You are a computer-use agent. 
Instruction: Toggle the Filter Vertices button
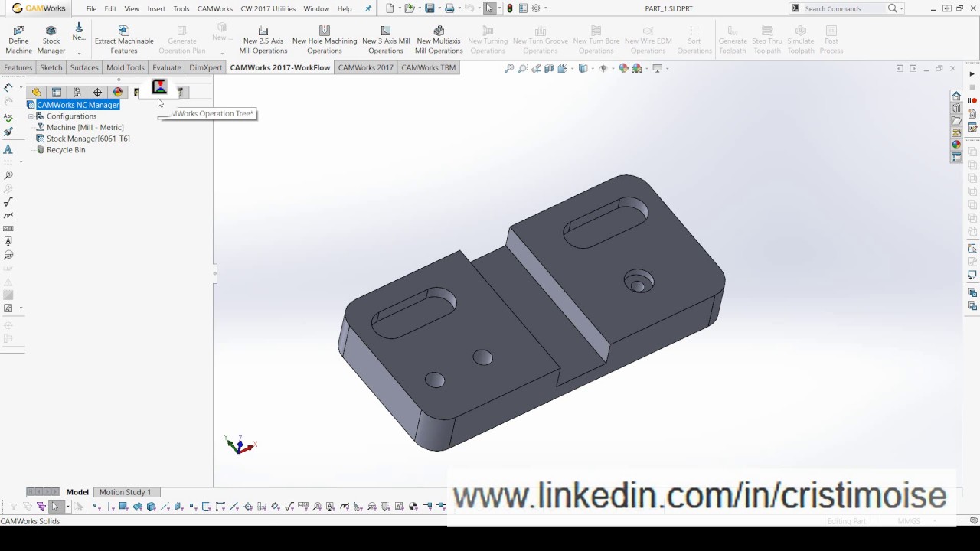[x=96, y=507]
